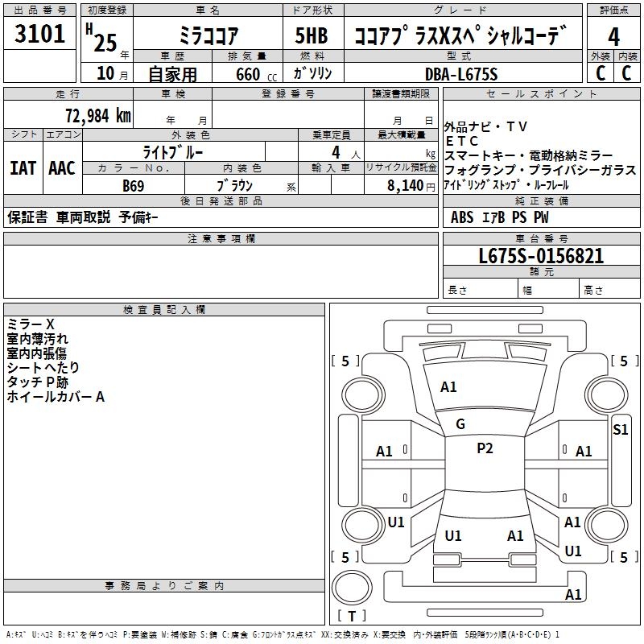Click the lot number 3101
644x644 pixels.
tap(40, 35)
